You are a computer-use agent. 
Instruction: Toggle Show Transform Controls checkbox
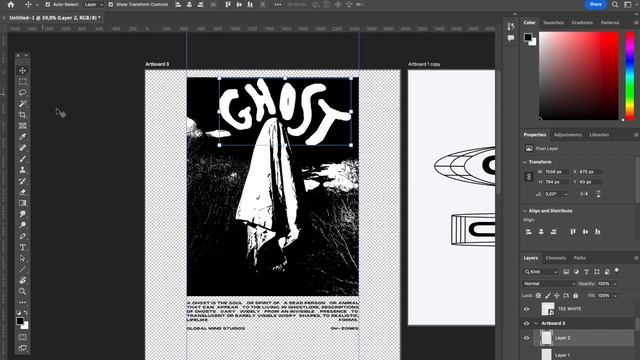[111, 4]
